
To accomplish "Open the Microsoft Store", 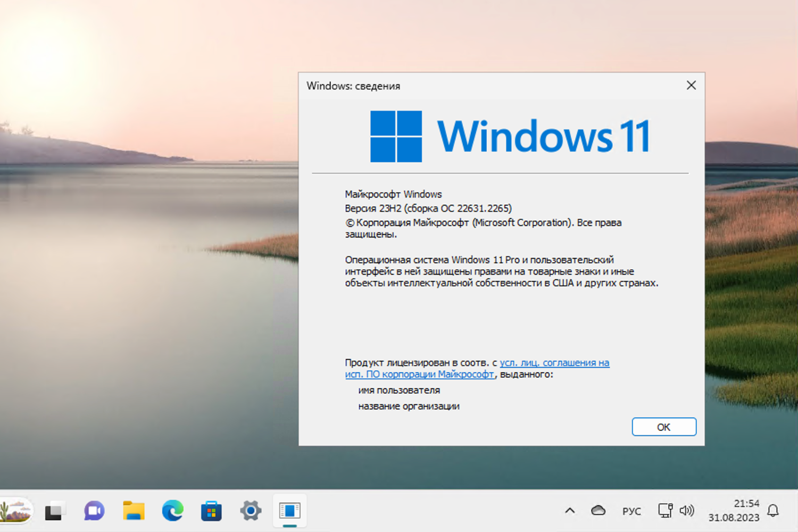I will point(211,511).
